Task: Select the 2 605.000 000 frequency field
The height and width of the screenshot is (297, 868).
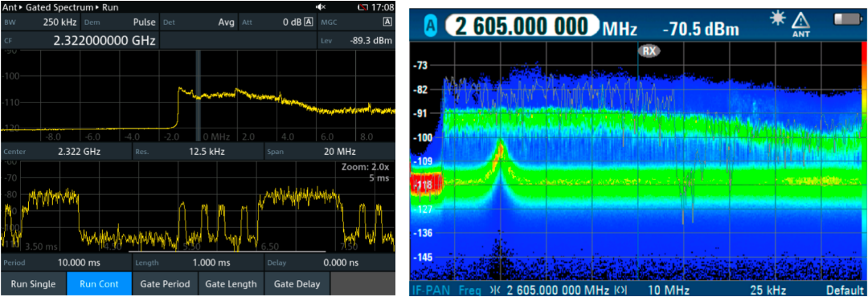Action: [x=522, y=26]
